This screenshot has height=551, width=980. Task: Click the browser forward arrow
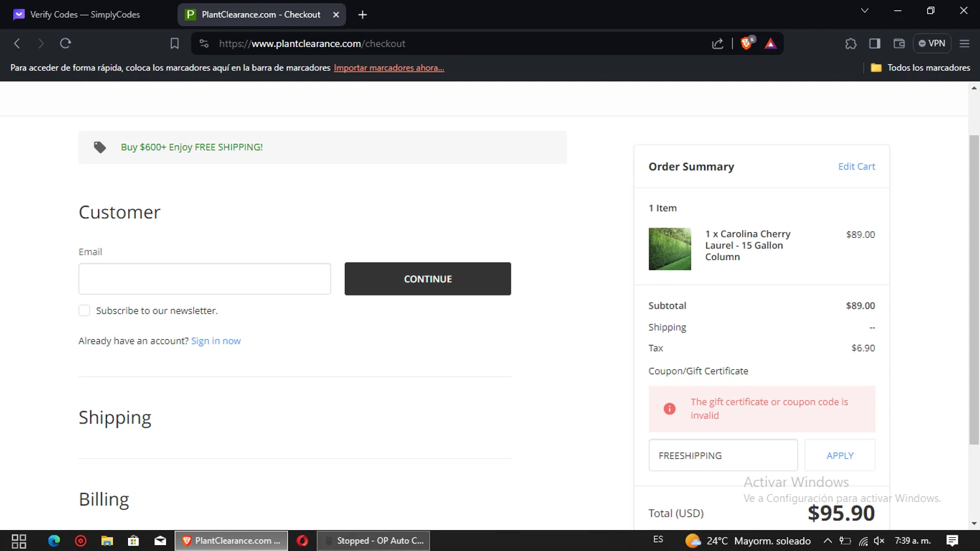tap(41, 44)
